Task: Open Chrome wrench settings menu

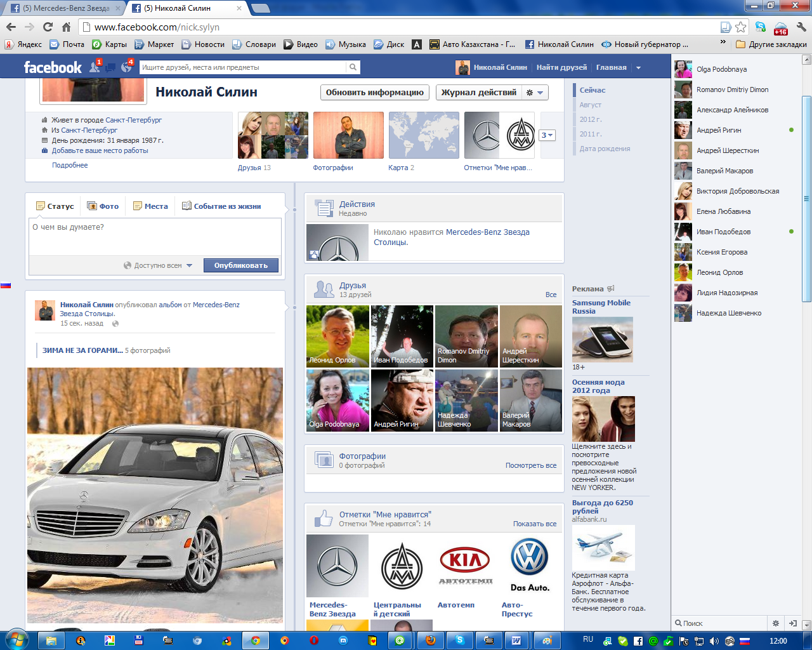Action: coord(801,27)
